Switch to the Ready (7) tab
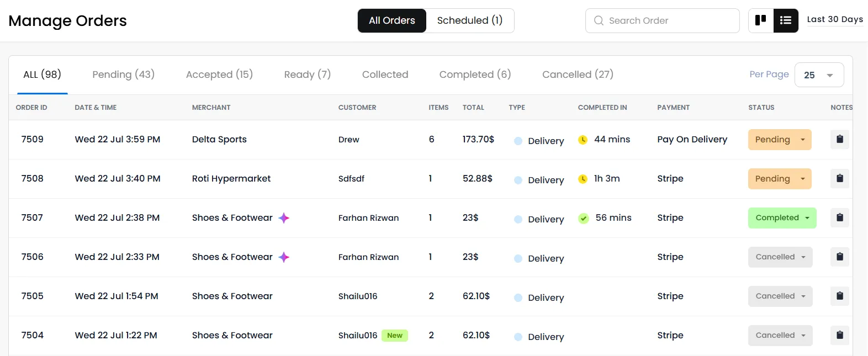Image resolution: width=868 pixels, height=356 pixels. point(308,75)
